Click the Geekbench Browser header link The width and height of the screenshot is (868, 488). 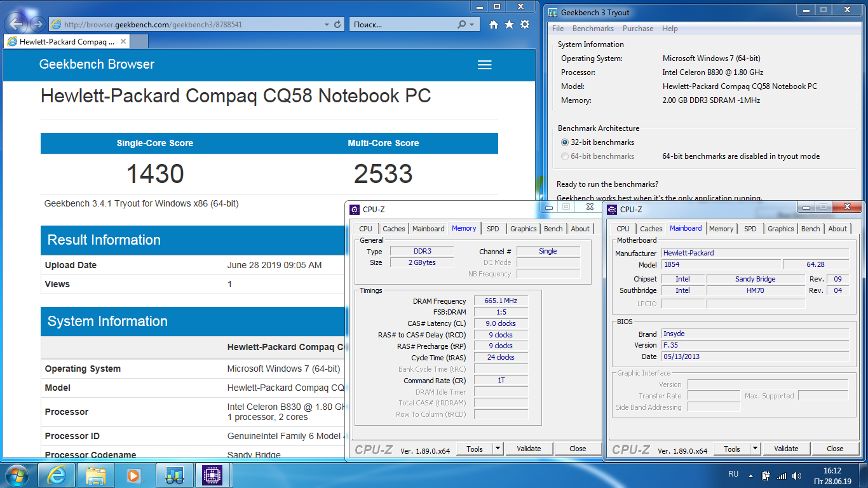(x=97, y=64)
